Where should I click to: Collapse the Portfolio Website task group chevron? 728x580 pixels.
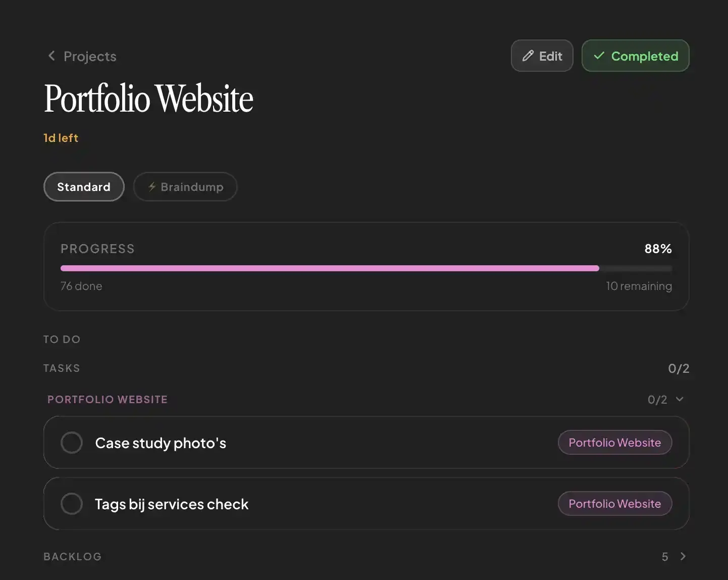pyautogui.click(x=680, y=399)
